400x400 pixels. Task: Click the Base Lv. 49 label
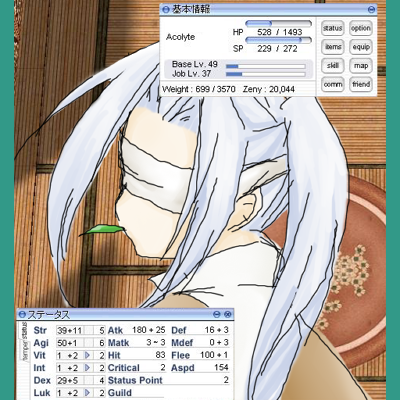(195, 64)
